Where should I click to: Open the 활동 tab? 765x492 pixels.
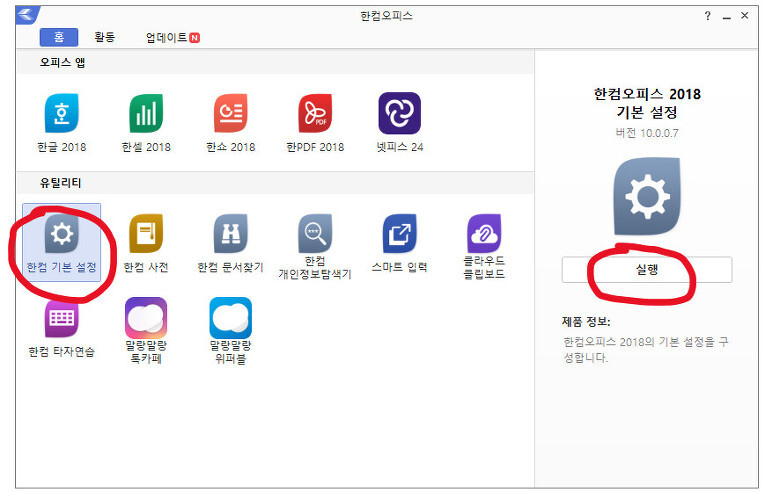pyautogui.click(x=104, y=37)
